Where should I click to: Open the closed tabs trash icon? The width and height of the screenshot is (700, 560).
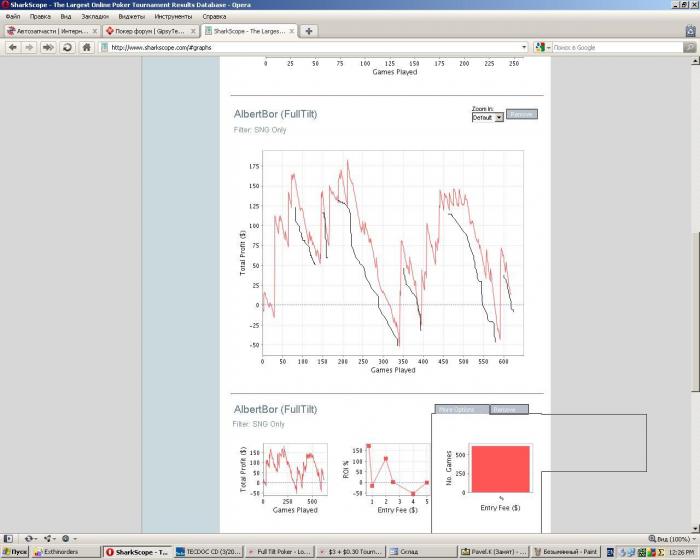(690, 31)
